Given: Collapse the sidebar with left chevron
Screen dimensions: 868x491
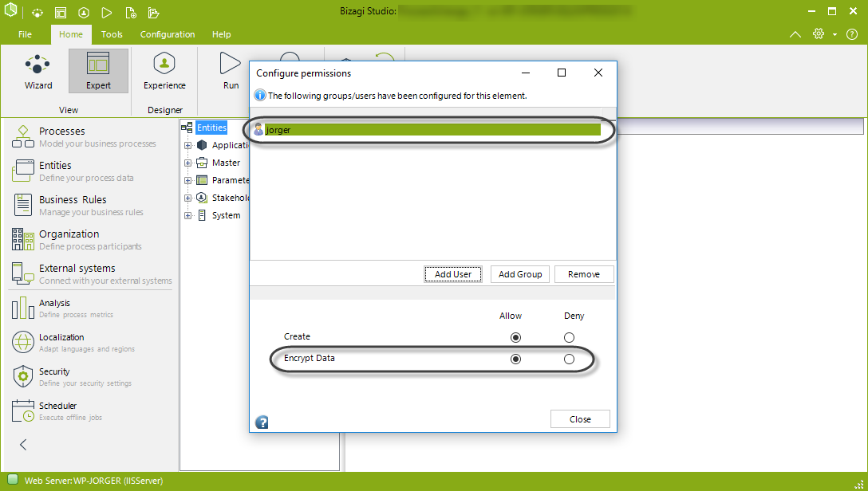Looking at the screenshot, I should pyautogui.click(x=23, y=445).
